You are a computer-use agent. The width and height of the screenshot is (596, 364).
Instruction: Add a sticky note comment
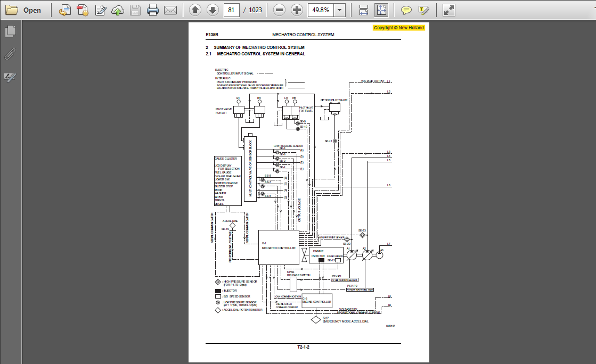(x=406, y=10)
